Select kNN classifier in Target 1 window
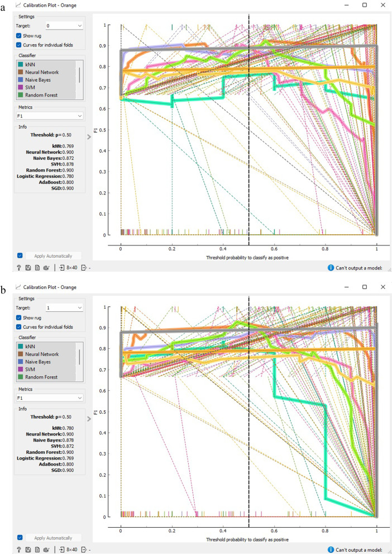 coord(46,347)
